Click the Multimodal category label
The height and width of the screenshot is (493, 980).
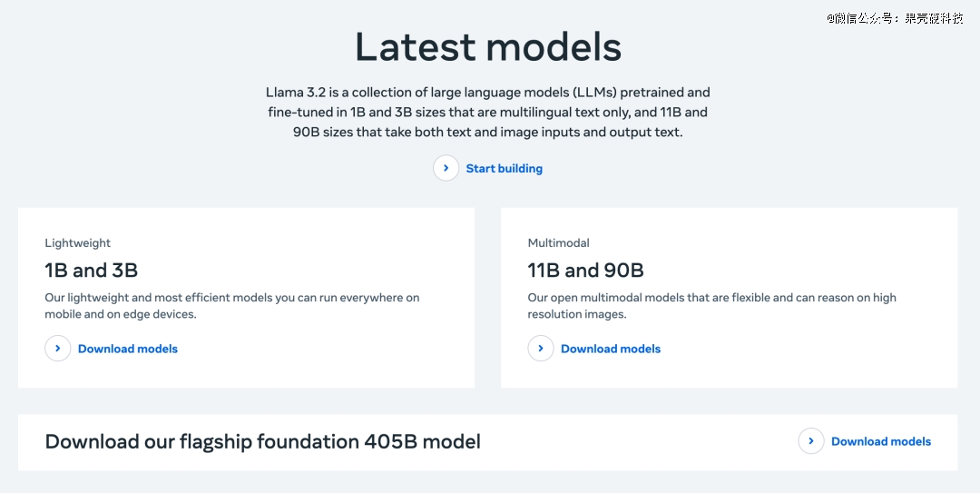coord(559,242)
